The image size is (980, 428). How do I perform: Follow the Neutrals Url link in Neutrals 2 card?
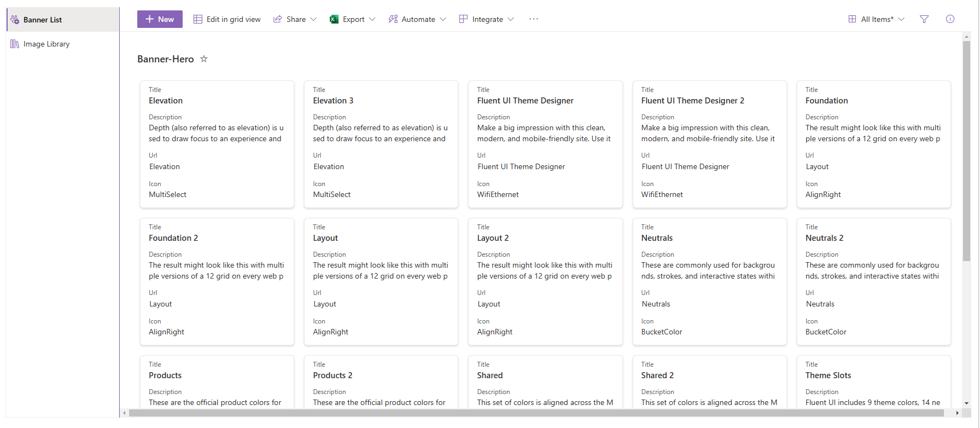click(820, 304)
